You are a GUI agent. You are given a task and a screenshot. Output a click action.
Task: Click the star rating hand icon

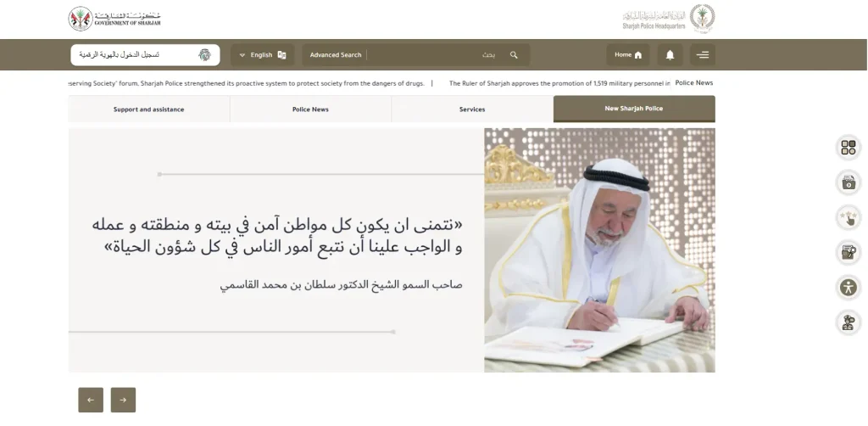pos(848,218)
